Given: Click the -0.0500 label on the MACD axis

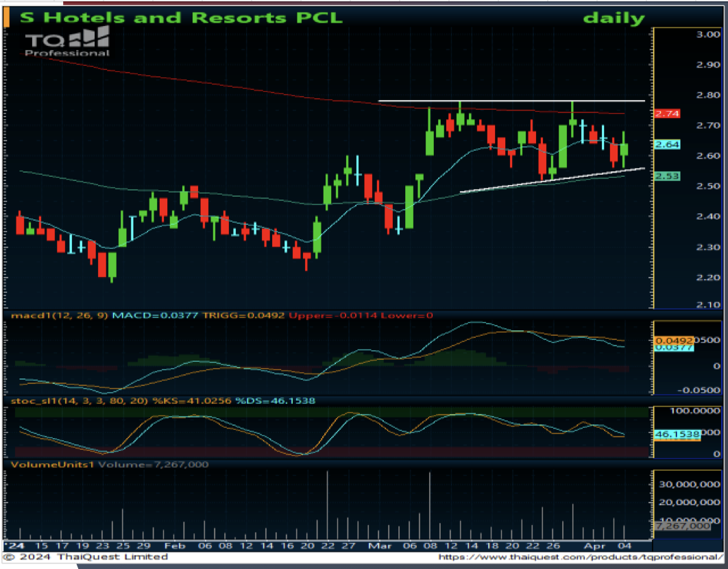Looking at the screenshot, I should (x=699, y=390).
